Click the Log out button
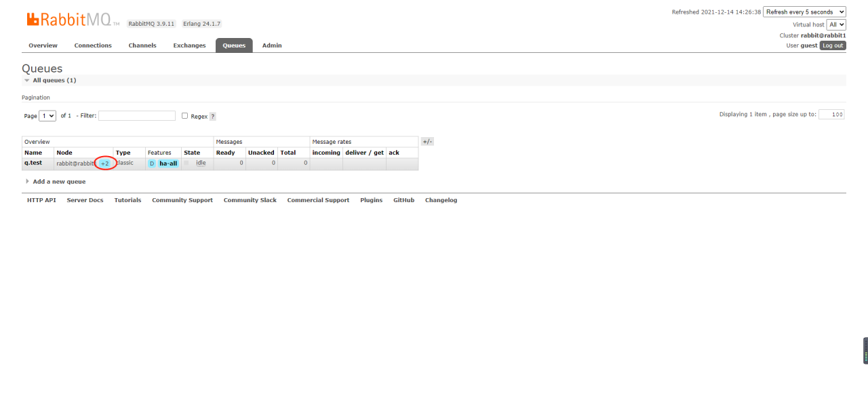The height and width of the screenshot is (403, 868). pyautogui.click(x=833, y=45)
